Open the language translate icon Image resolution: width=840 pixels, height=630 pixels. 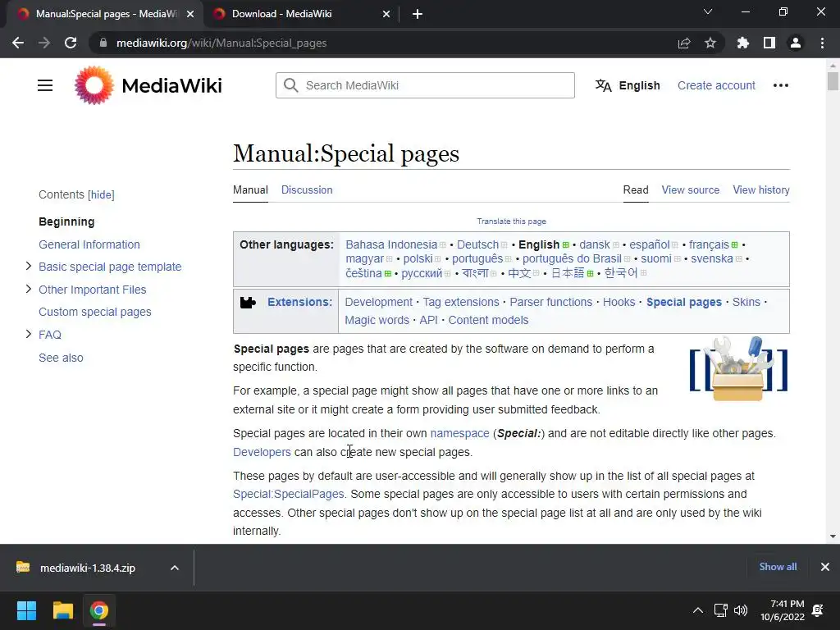pyautogui.click(x=603, y=85)
